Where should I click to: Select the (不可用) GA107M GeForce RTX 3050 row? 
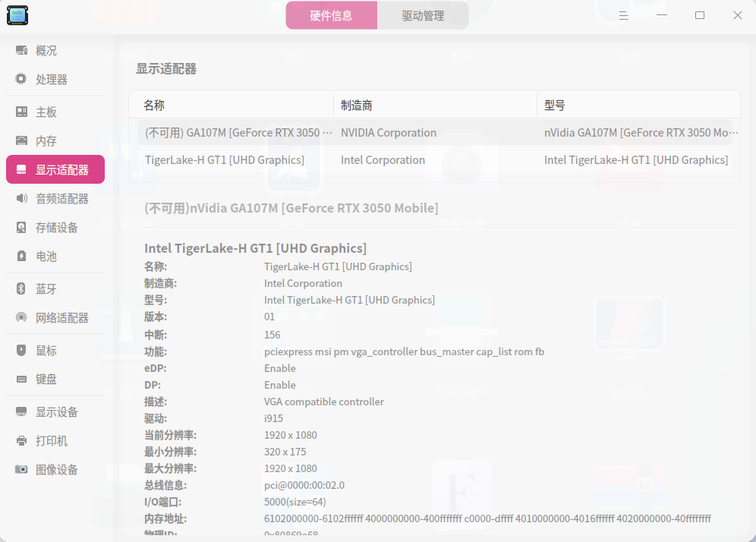[435, 133]
